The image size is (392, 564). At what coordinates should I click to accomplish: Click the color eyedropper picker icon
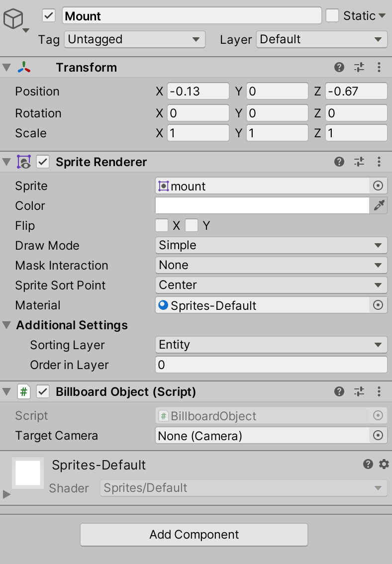tap(379, 205)
